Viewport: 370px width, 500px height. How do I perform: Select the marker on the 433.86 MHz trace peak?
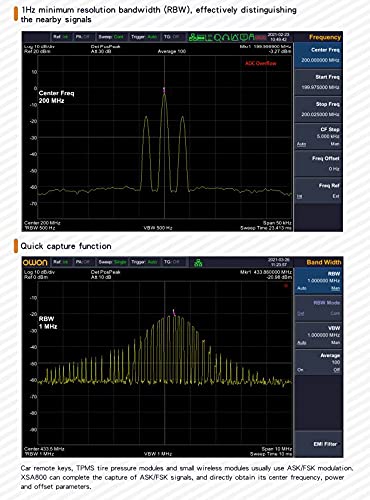[x=174, y=313]
